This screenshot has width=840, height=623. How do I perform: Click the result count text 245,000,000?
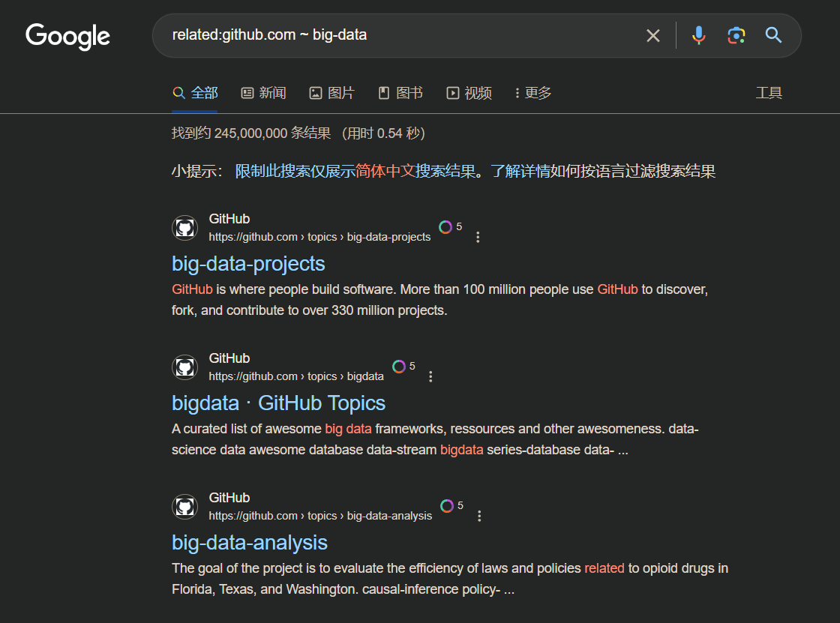(x=250, y=133)
